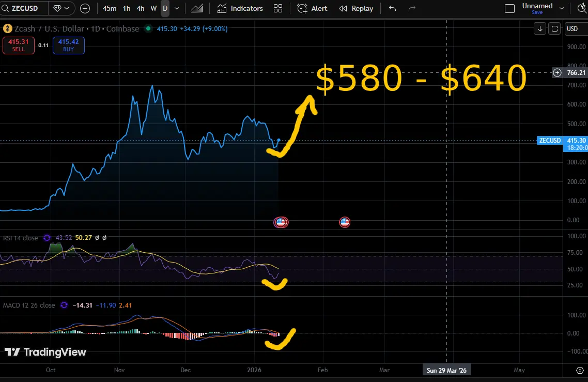Select the D daily timeframe
The height and width of the screenshot is (382, 588).
tap(165, 8)
